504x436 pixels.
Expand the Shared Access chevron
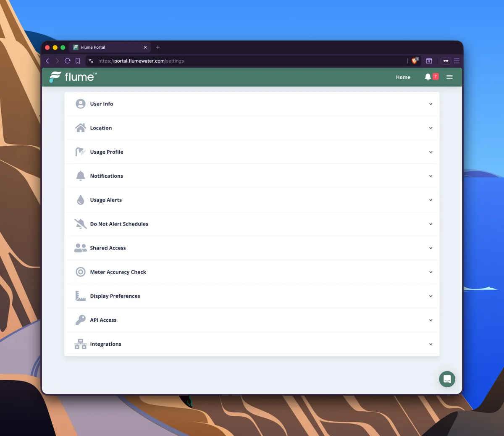coord(430,248)
